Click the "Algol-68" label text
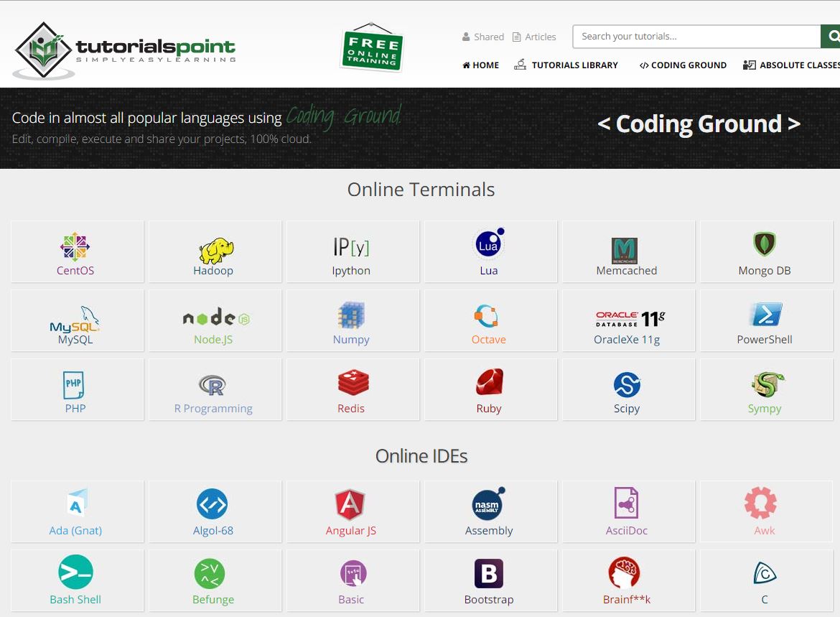This screenshot has height=617, width=840. (x=213, y=531)
